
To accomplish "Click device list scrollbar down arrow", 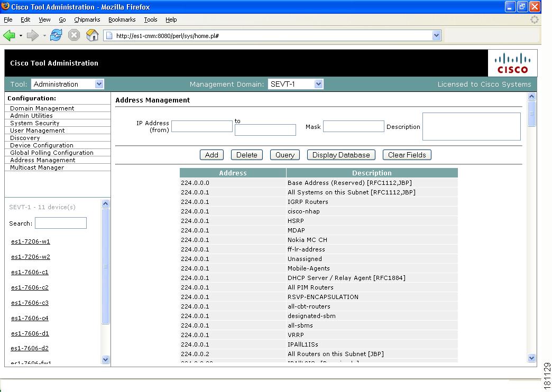I will [x=105, y=359].
